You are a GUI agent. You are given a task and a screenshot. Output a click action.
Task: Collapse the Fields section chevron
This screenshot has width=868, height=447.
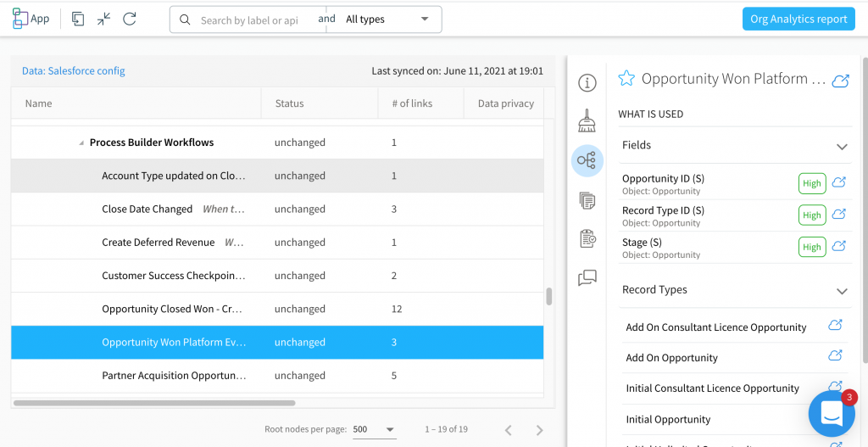[x=841, y=146]
